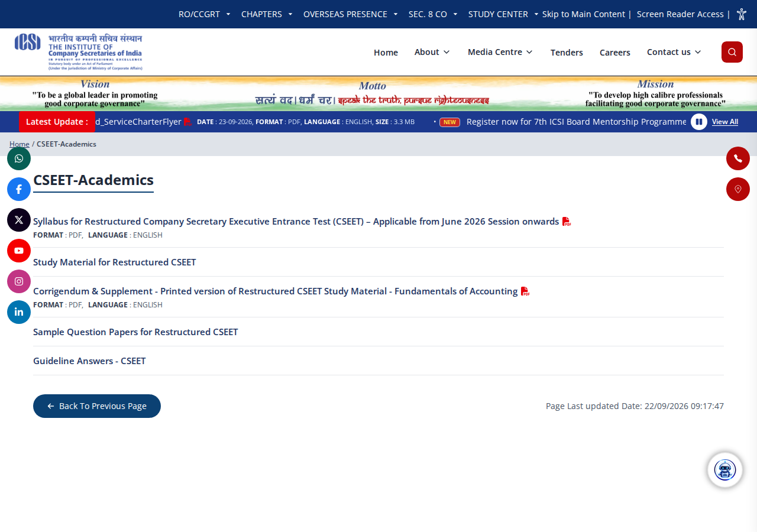Open the LinkedIn social icon
Viewport: 757px width, 532px height.
[x=19, y=312]
